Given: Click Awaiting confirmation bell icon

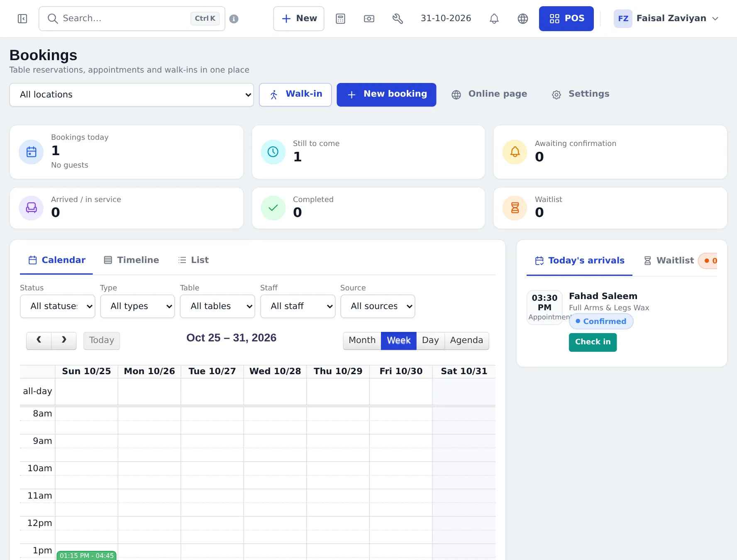Looking at the screenshot, I should coord(515,152).
